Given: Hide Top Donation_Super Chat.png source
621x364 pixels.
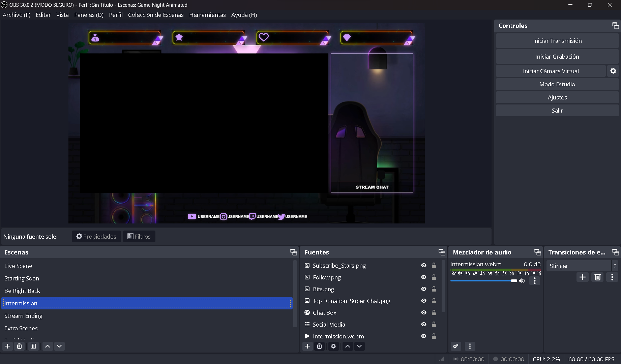Looking at the screenshot, I should [x=424, y=301].
